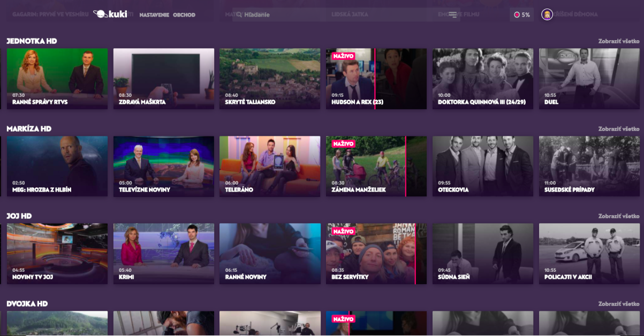
Task: Click Naživo badge on Hudson a Rex
Action: point(343,56)
